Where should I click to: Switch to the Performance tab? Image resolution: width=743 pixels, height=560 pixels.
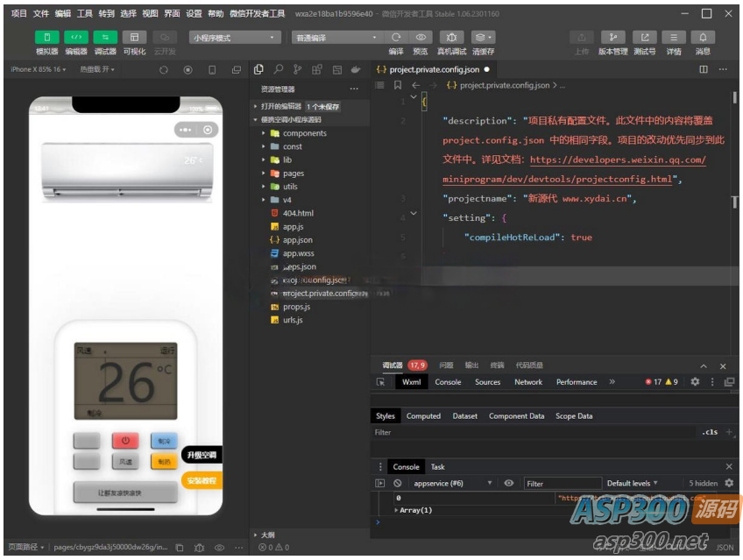(x=577, y=382)
